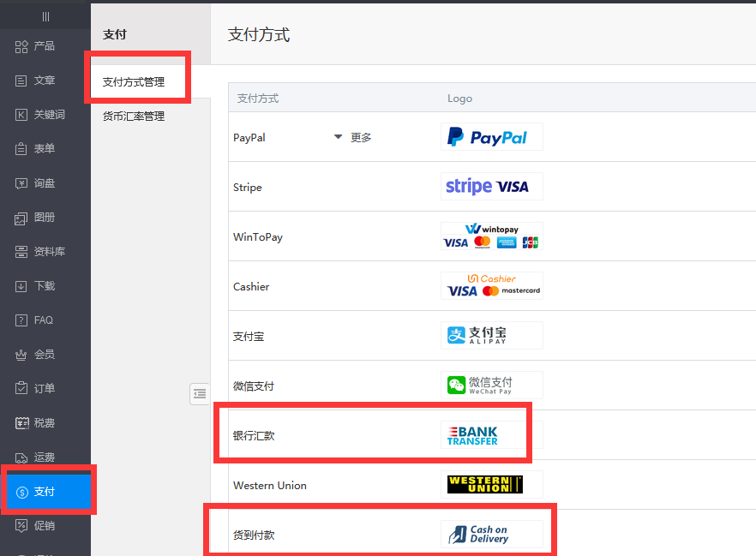
Task: Click the 支付 payment sidebar menu item
Action: [x=45, y=492]
